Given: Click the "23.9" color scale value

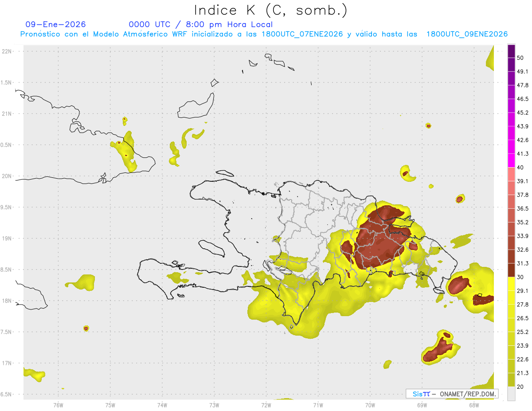Looking at the screenshot, I should tap(523, 346).
